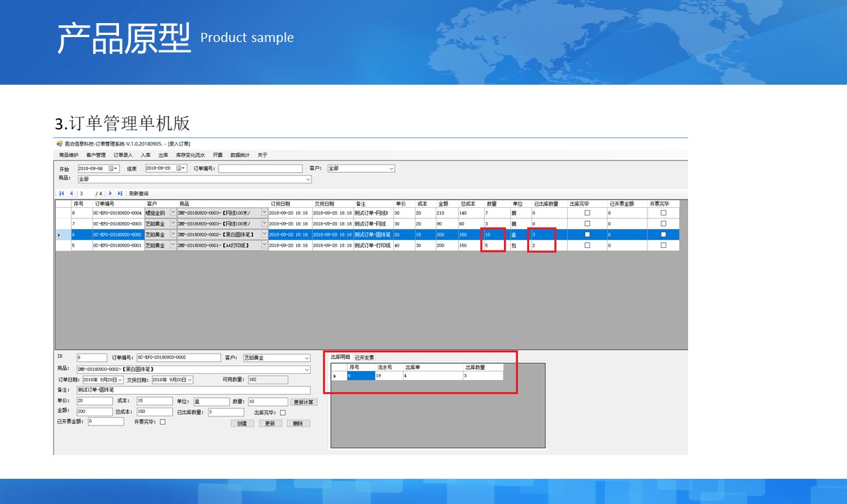The height and width of the screenshot is (504, 847).
Task: Click the 更新计算 button
Action: point(304,402)
